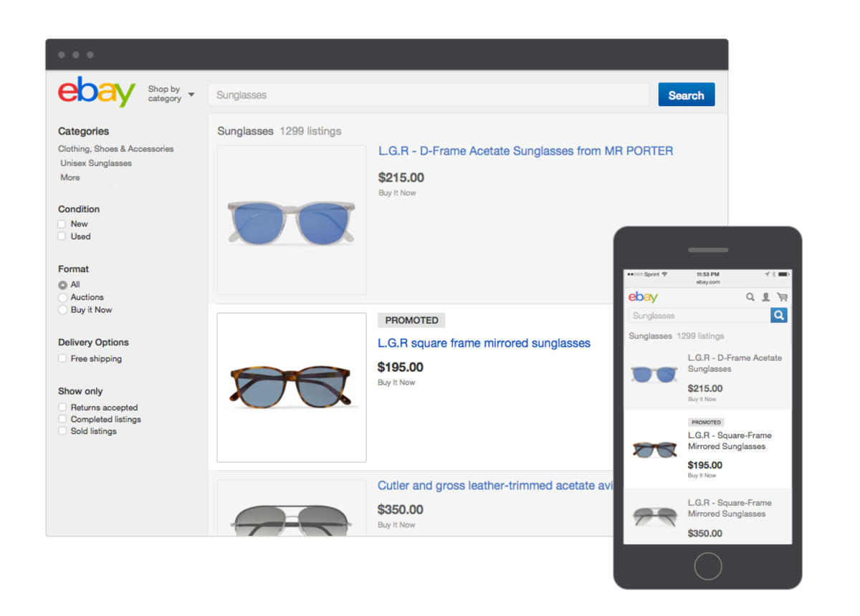The image size is (860, 616).
Task: Tap the blue search button on phone
Action: pos(779,315)
